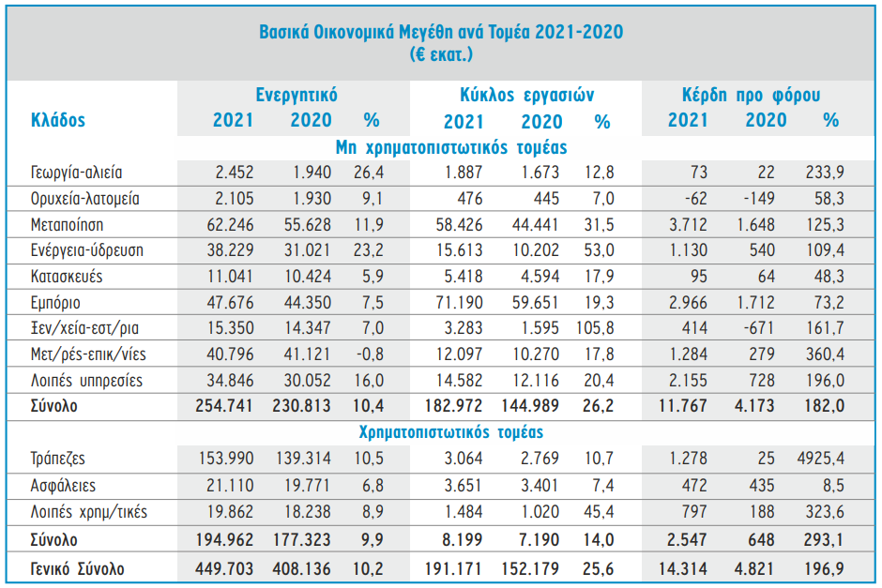
Task: Select the 'Τράπεζες' row label
Action: pos(58,459)
